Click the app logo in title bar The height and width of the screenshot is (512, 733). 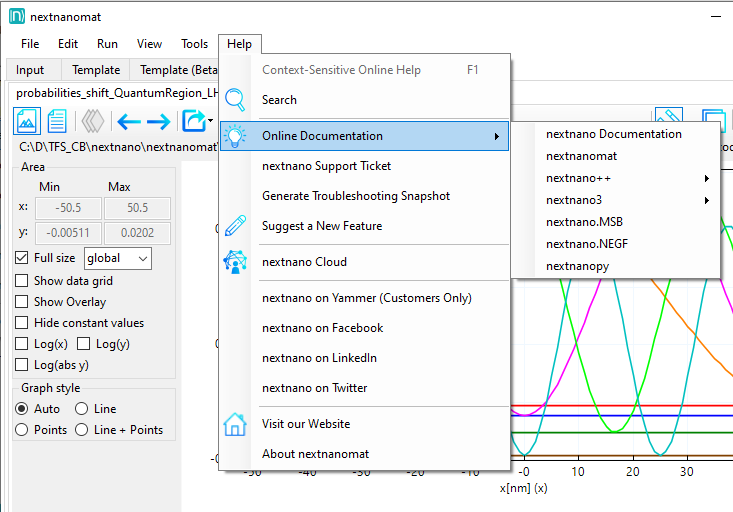[x=16, y=17]
